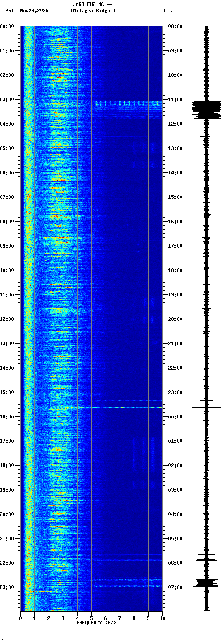224x644 pixels.
Task: Click the 'PST' timezone header
Action: (10, 11)
